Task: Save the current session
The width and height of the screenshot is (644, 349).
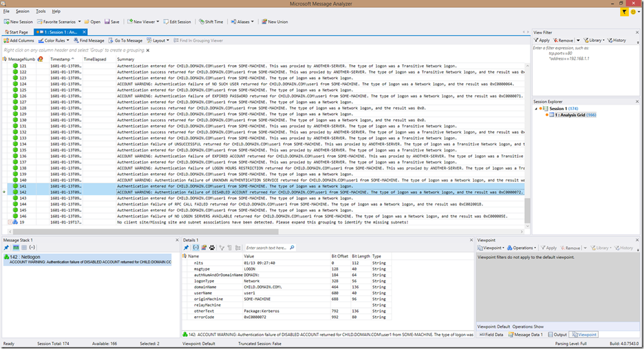Action: coord(112,22)
